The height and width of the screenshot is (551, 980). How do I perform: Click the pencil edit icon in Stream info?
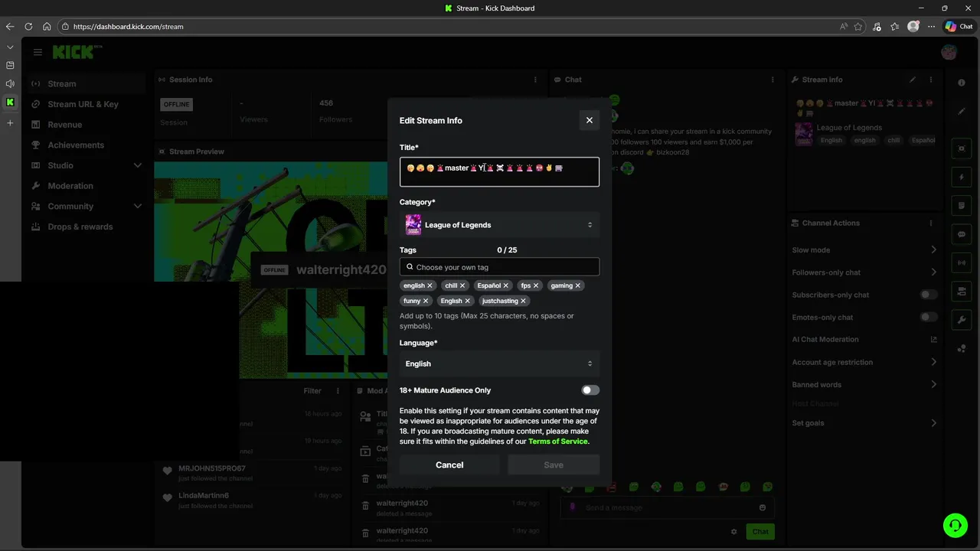913,80
